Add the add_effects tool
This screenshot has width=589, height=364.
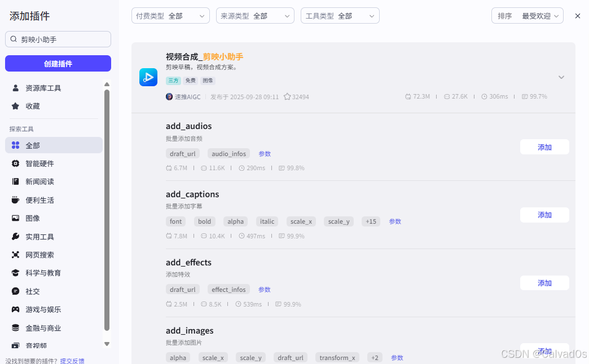[544, 283]
